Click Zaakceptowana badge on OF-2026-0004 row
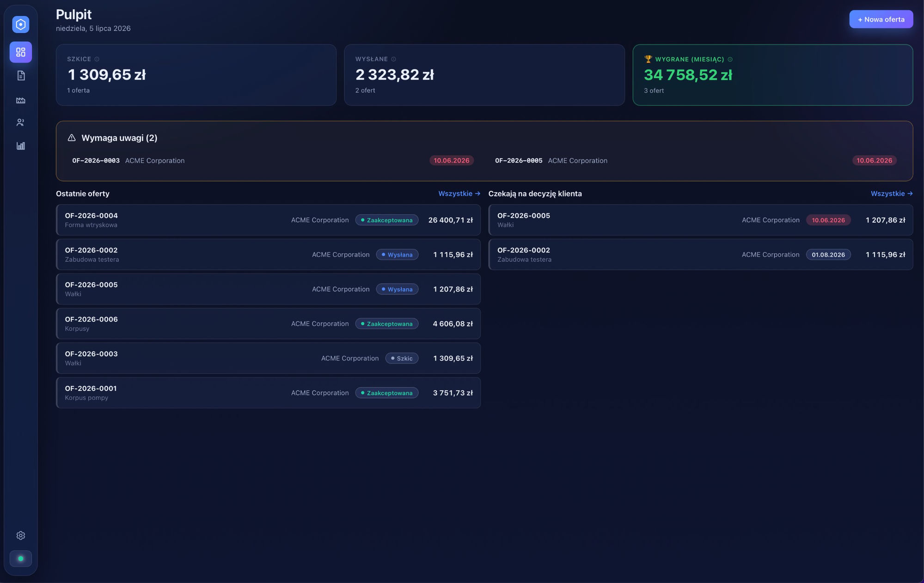Image resolution: width=924 pixels, height=583 pixels. coord(387,220)
